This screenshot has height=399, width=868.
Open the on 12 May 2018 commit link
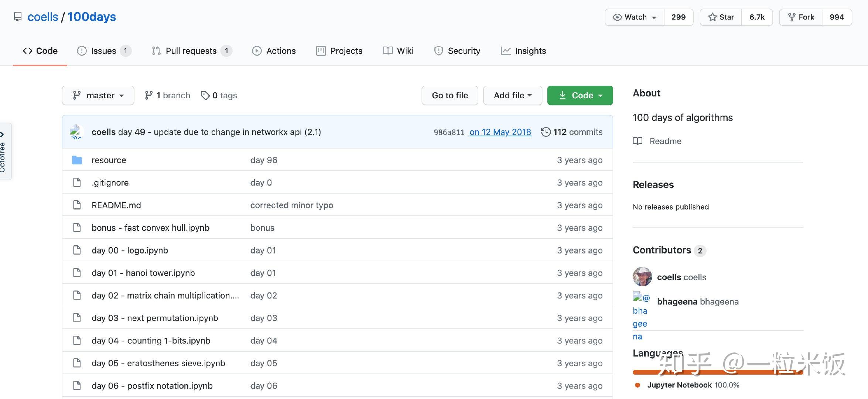click(500, 132)
